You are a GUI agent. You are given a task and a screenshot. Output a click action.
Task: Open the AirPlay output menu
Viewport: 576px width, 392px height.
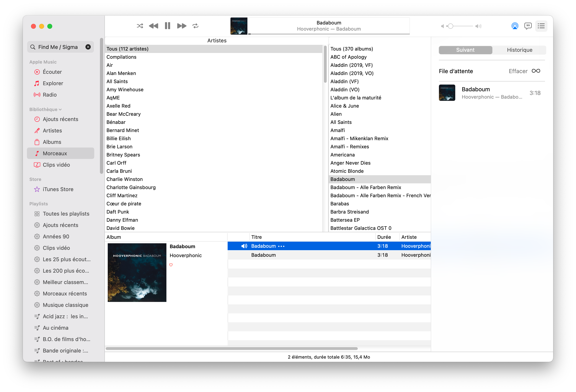pos(515,26)
